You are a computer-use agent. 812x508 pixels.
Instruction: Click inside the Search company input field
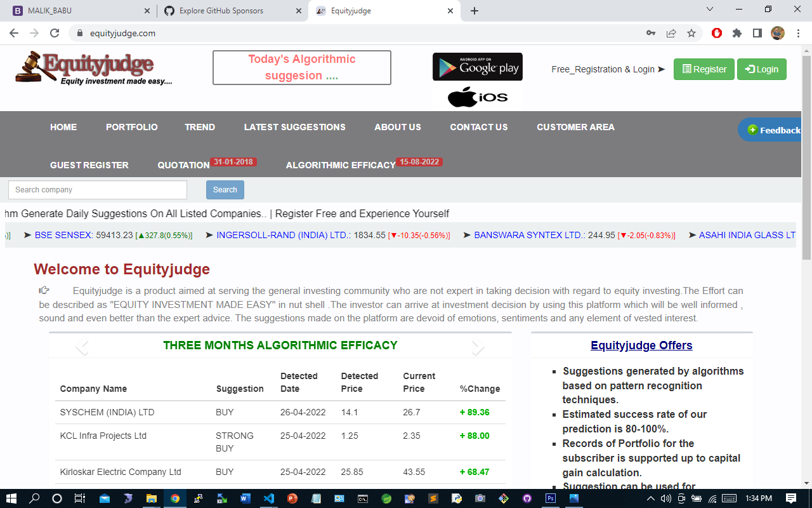point(97,189)
